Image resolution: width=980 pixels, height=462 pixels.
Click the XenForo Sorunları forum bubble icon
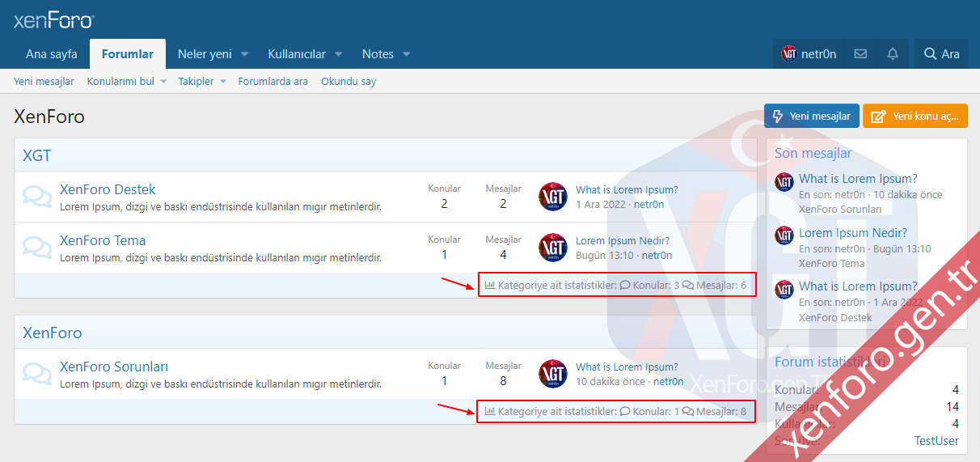point(37,374)
